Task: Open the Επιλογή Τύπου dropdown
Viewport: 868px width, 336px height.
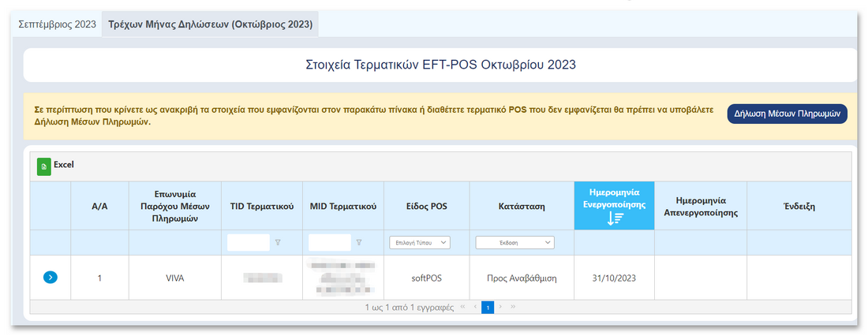Action: click(x=419, y=243)
